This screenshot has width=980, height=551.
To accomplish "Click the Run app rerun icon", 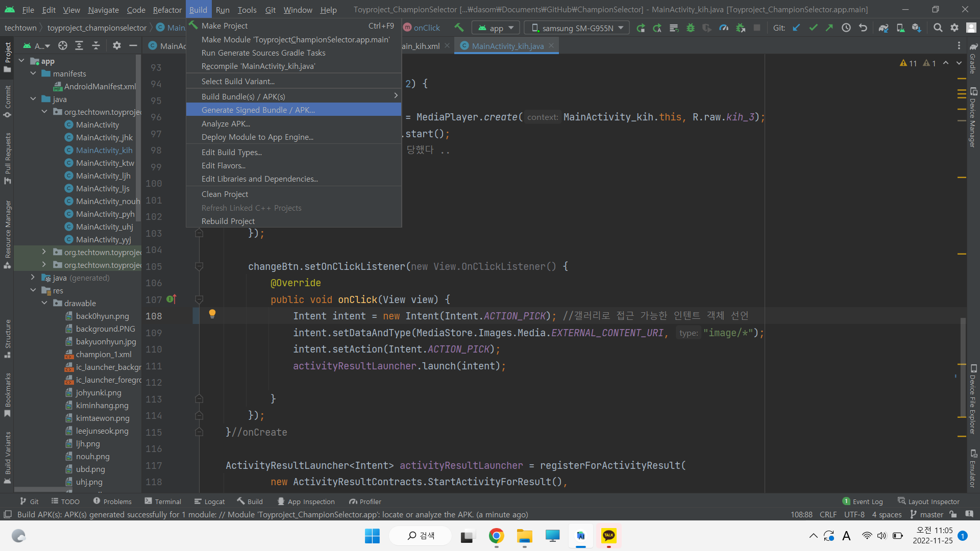I will point(641,28).
